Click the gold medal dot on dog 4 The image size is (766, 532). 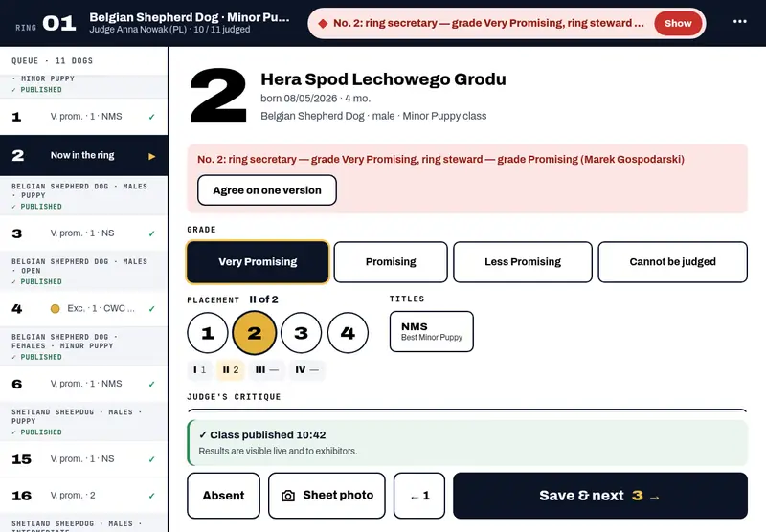(56, 308)
